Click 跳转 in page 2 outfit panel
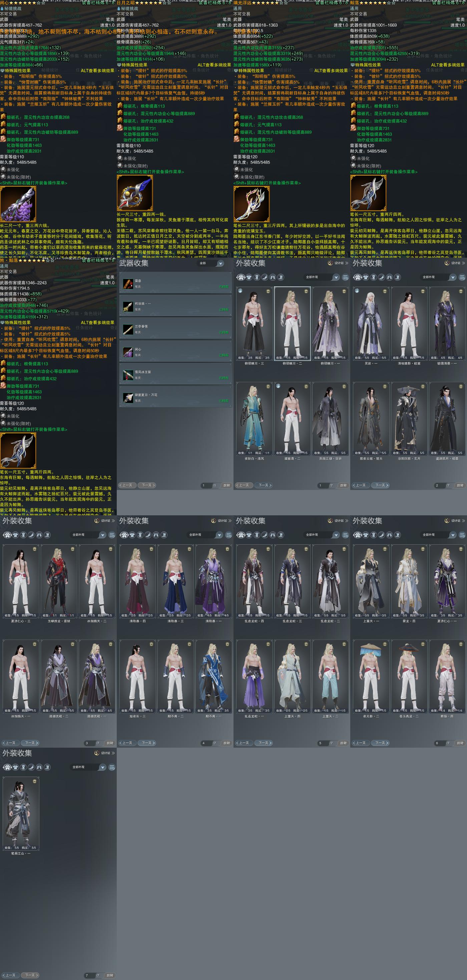 [x=460, y=485]
